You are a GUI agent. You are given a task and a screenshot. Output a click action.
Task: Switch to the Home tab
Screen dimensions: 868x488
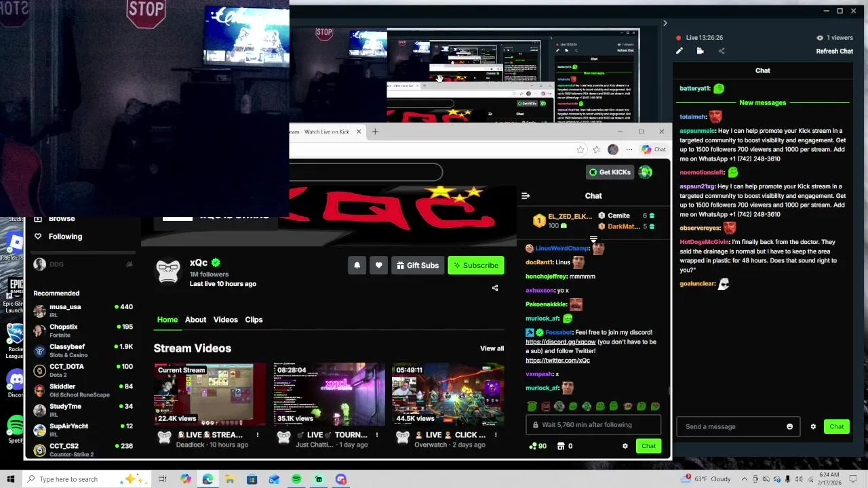167,320
